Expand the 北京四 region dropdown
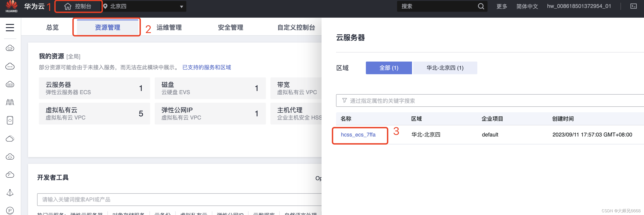This screenshot has width=644, height=215. (182, 7)
